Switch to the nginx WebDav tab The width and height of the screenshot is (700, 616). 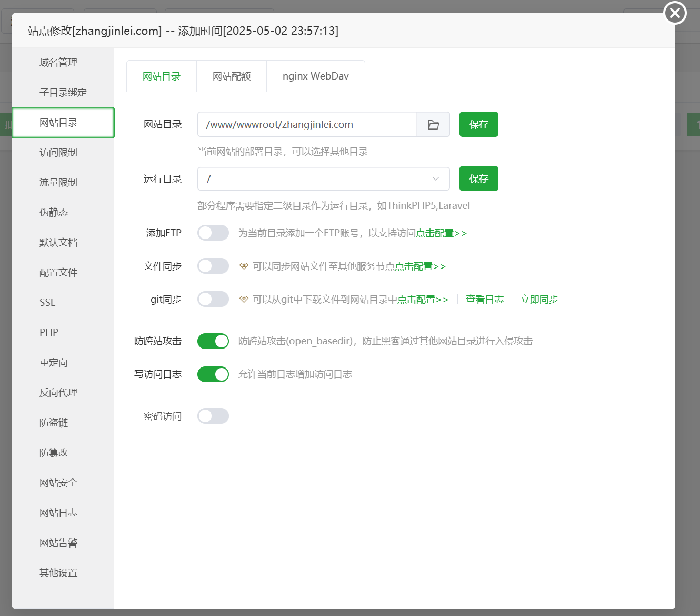(316, 76)
